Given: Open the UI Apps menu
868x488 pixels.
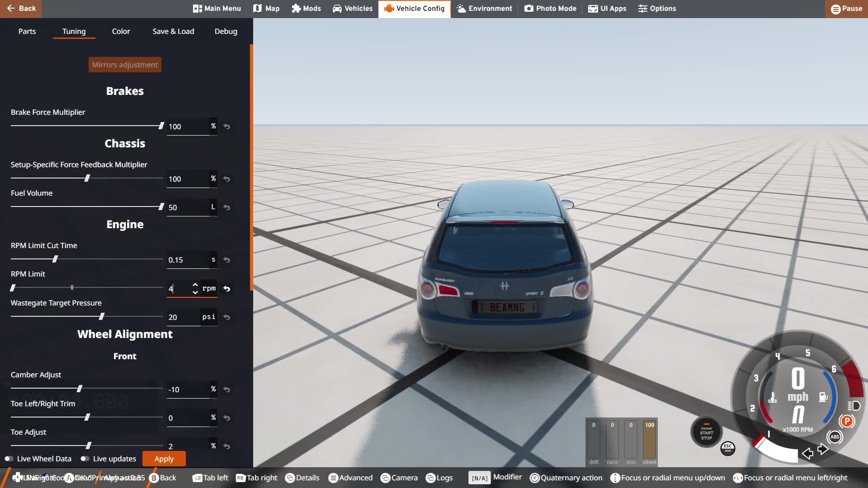Looking at the screenshot, I should 607,8.
